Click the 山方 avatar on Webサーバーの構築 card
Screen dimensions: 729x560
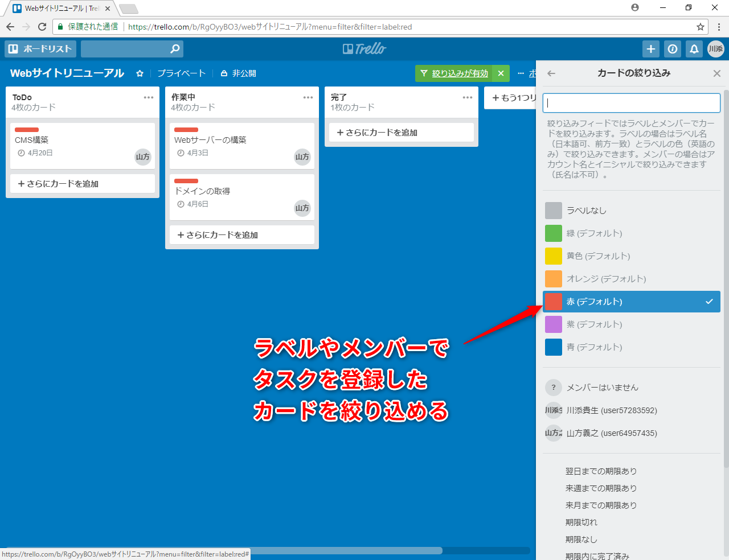pyautogui.click(x=302, y=157)
